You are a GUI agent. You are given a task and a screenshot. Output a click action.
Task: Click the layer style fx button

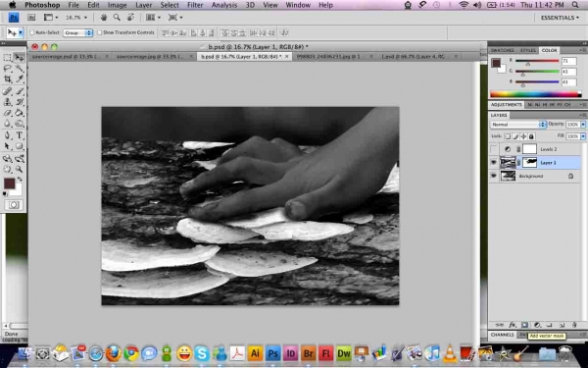click(x=512, y=325)
